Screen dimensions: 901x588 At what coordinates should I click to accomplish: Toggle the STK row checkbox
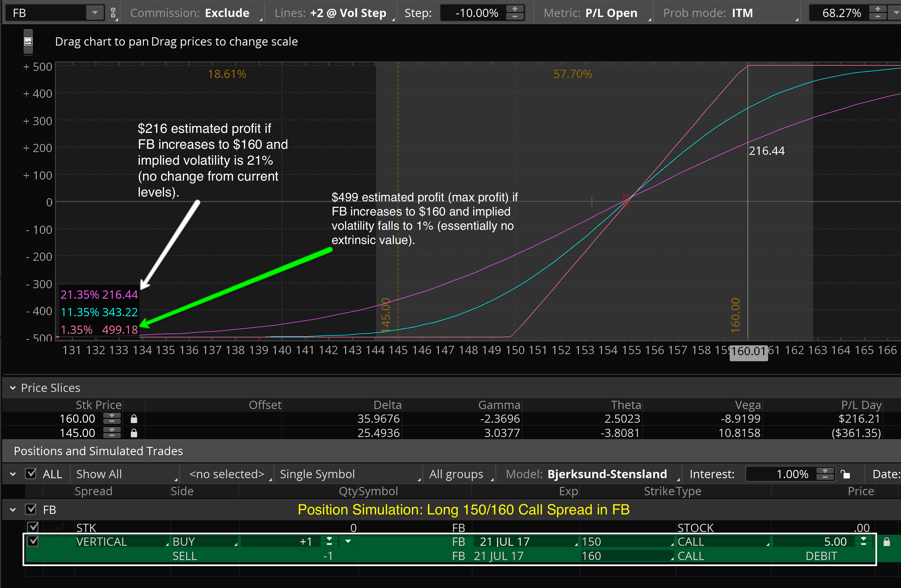33,527
